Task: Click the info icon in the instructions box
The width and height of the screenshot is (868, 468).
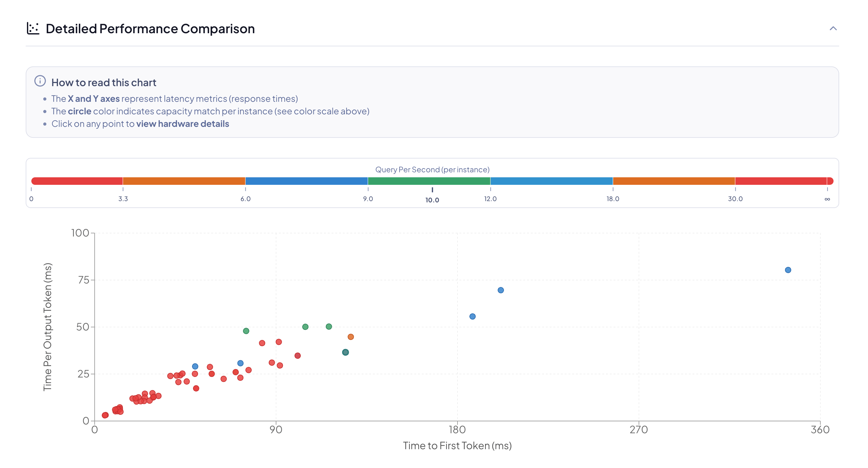Action: 39,81
